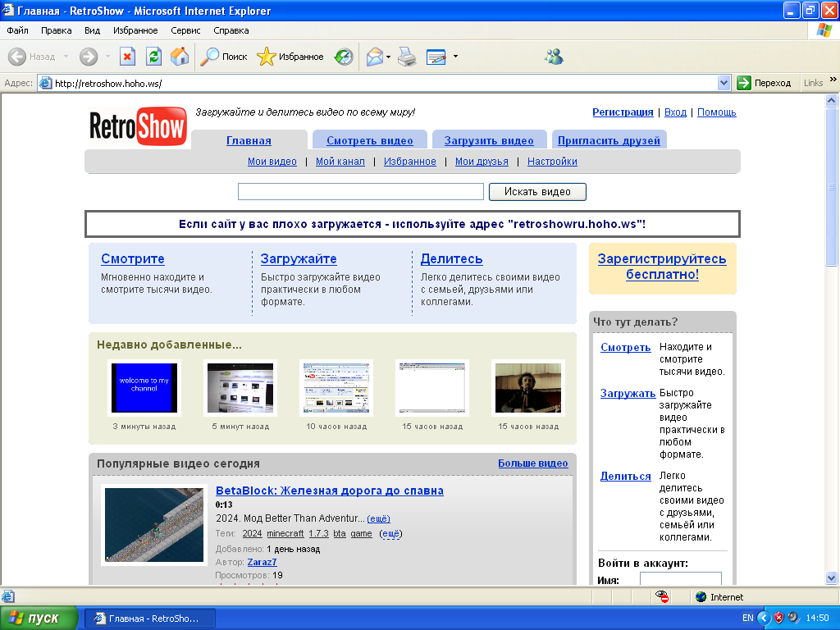Click the Print toolbar icon
Viewport: 840px width, 630px height.
pyautogui.click(x=407, y=57)
